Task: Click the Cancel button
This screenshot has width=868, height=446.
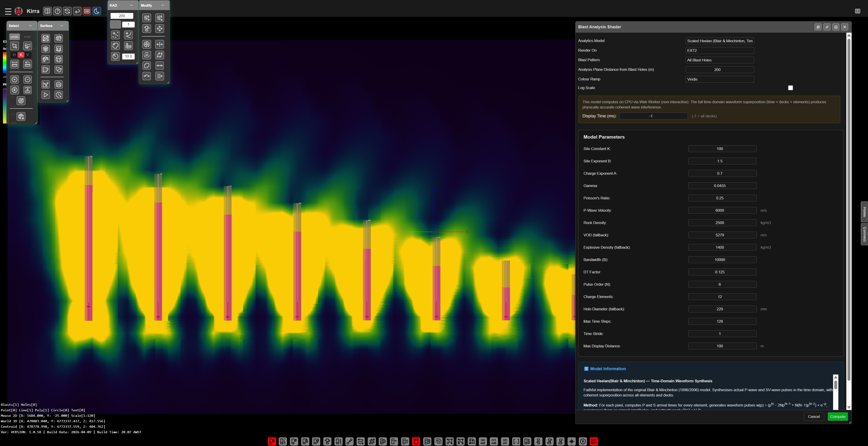Action: (x=814, y=417)
